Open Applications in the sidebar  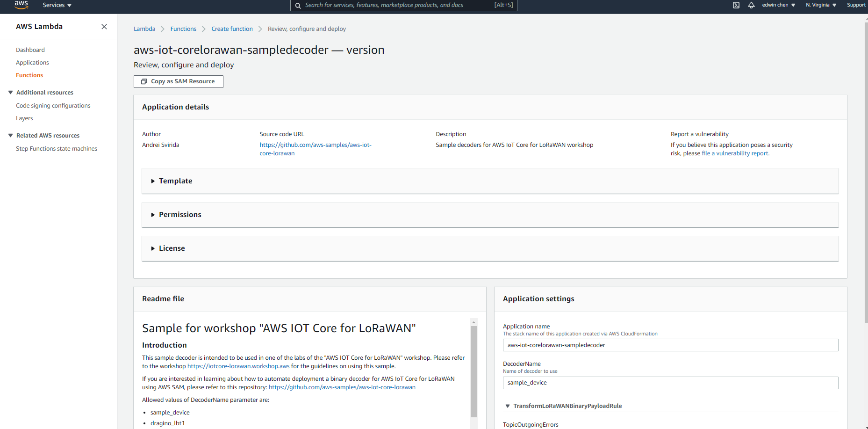32,63
